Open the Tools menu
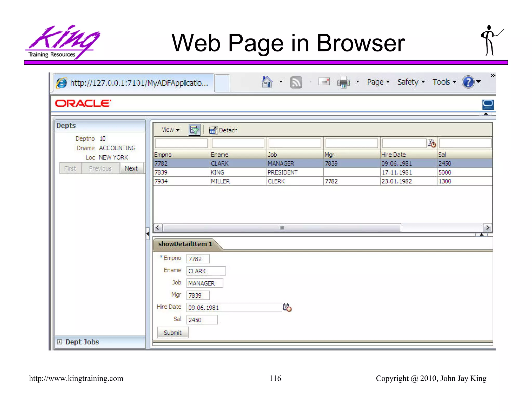Viewport: 532px width, 411px height. (444, 82)
